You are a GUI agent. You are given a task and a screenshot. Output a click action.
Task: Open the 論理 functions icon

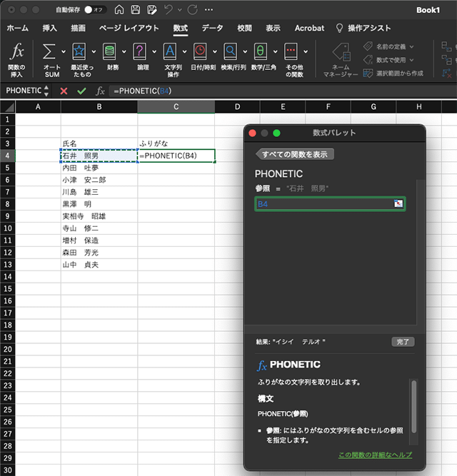[x=140, y=52]
